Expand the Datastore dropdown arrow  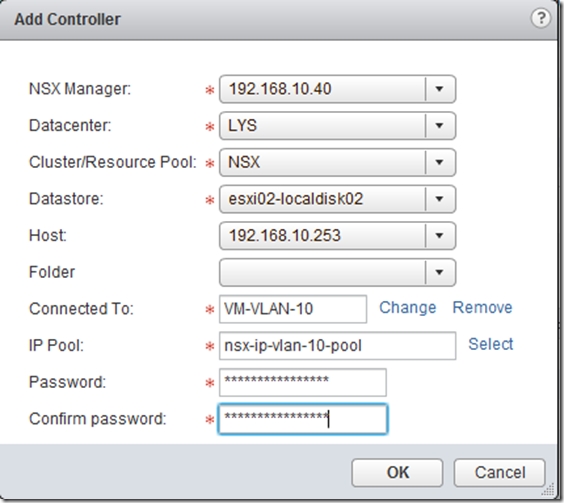tap(440, 199)
